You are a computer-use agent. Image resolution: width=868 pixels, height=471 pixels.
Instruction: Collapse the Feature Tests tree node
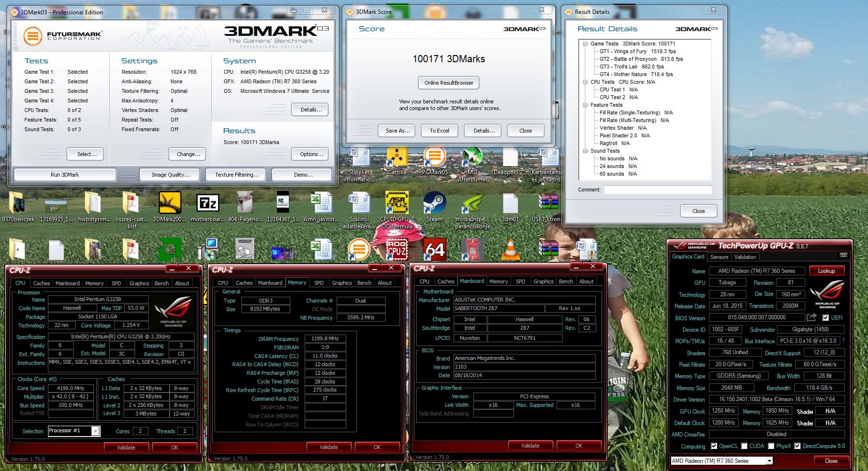pyautogui.click(x=585, y=105)
